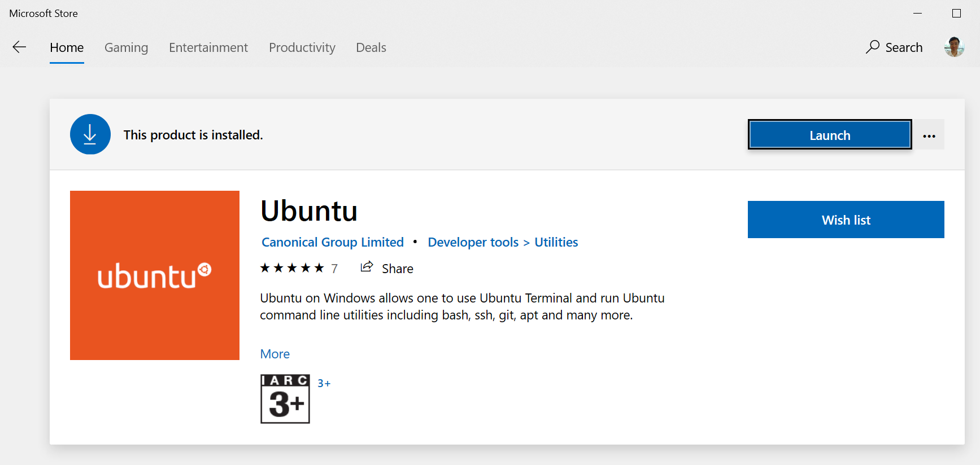Follow the Utilities subcategory link
Screen dimensions: 980x465
556,242
